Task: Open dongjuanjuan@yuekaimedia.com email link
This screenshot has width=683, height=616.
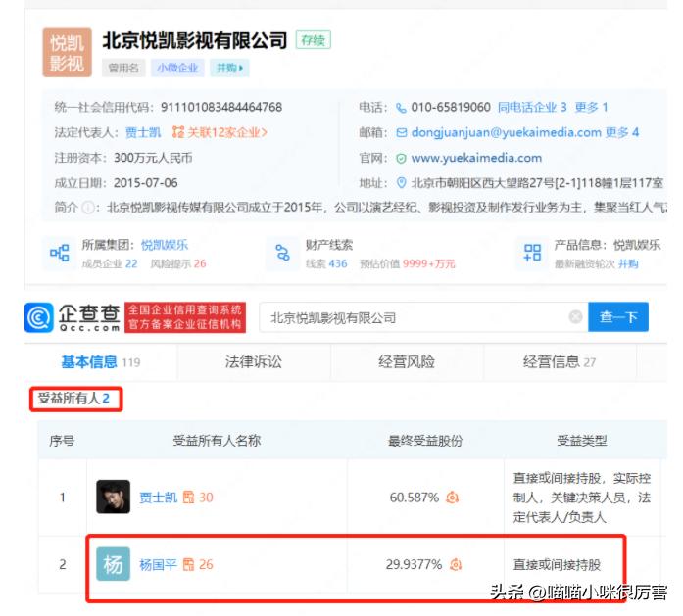Action: point(507,132)
